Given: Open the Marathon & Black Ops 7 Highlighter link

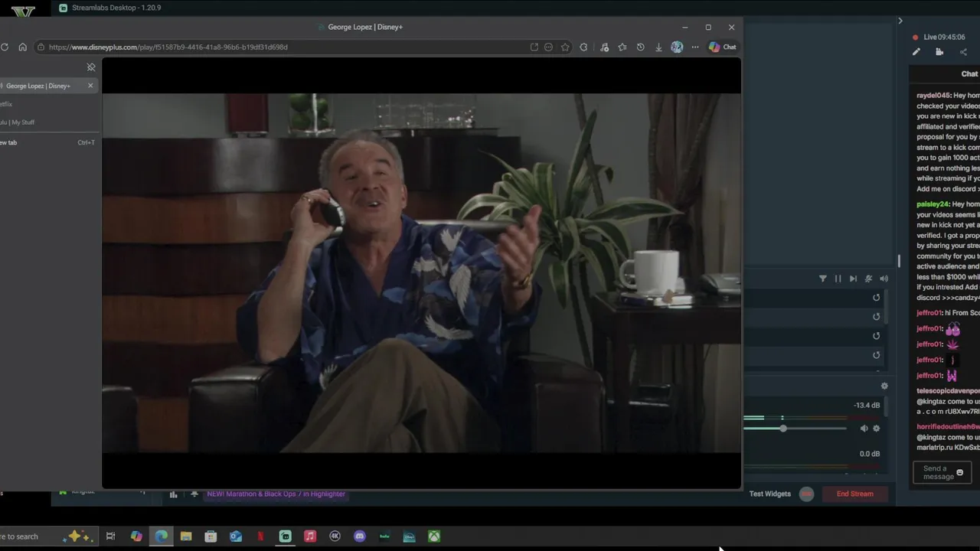Looking at the screenshot, I should 276,494.
